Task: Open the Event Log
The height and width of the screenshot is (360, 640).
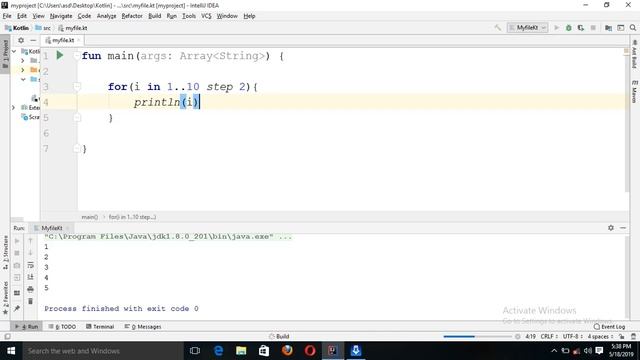Action: tap(609, 327)
